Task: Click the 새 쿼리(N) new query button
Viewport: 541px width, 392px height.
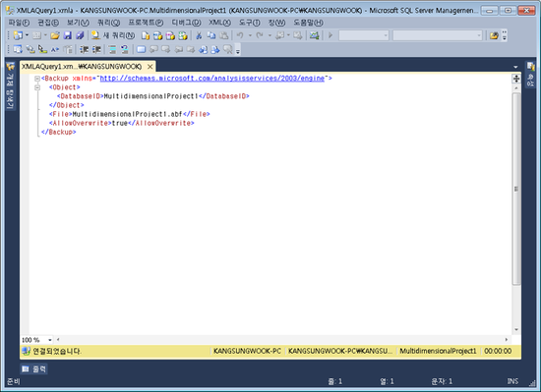Action: pos(113,35)
